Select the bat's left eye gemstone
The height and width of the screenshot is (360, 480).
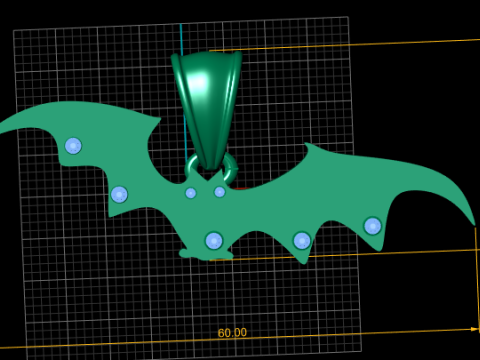click(191, 193)
